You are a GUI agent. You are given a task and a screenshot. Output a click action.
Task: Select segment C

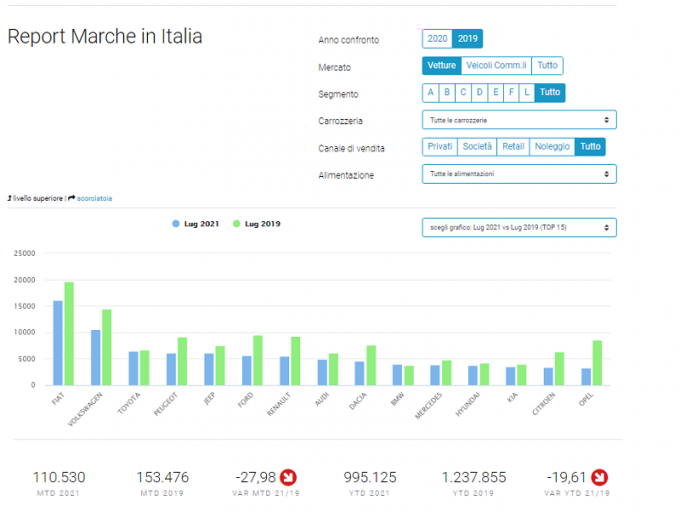coord(463,92)
